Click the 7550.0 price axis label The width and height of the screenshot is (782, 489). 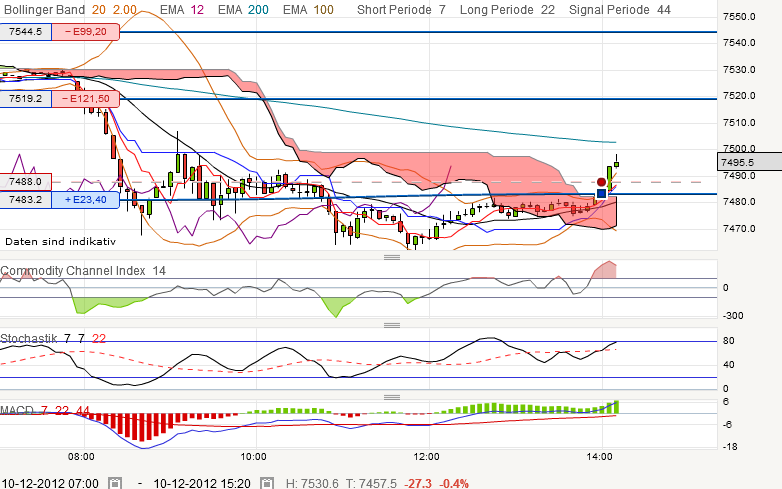739,16
